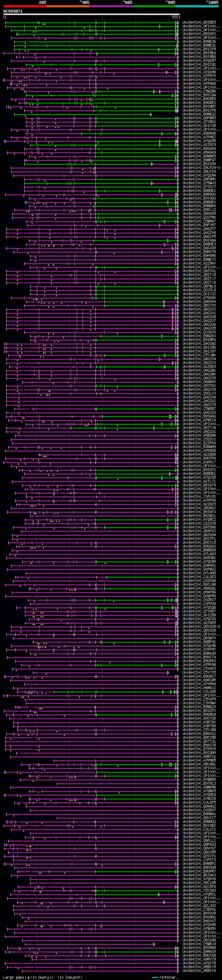Select the UniRef100_B6SWS1 label

click(199, 516)
